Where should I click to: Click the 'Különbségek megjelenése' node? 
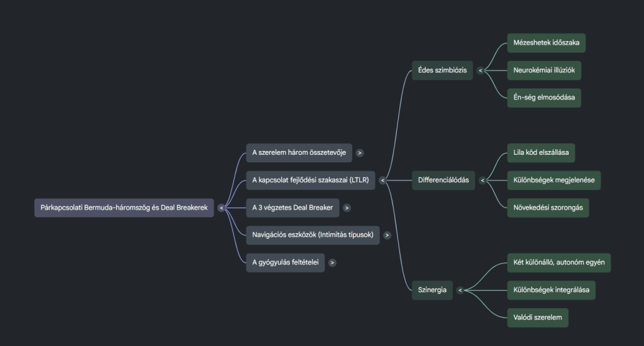[x=553, y=181]
